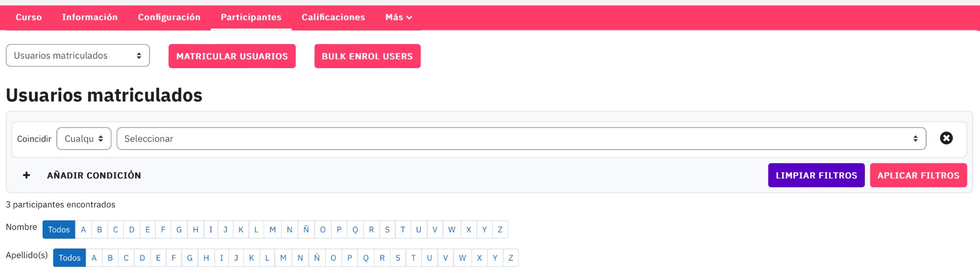Open the Información tab
Screen dimensions: 980x273
pos(90,17)
